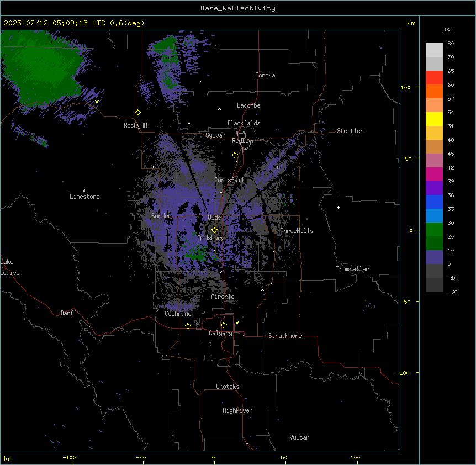Viewport: 476px width, 465px height.
Task: Select the Ponoka city label
Action: [265, 75]
